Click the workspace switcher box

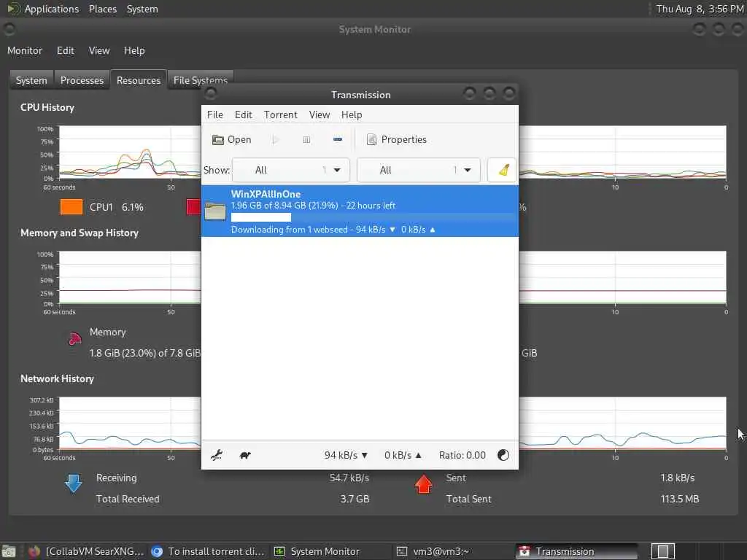point(662,551)
